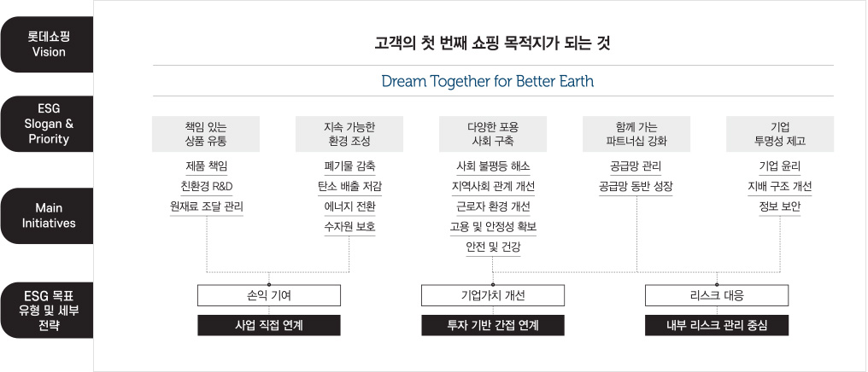This screenshot has height=372, width=868.
Task: Select the 탄소 배출 저감 item
Action: [x=349, y=186]
